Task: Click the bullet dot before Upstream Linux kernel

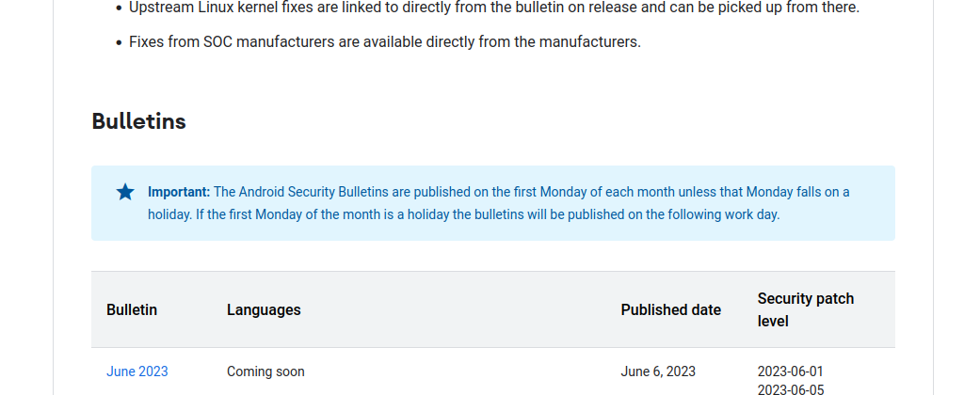Action: point(119,8)
